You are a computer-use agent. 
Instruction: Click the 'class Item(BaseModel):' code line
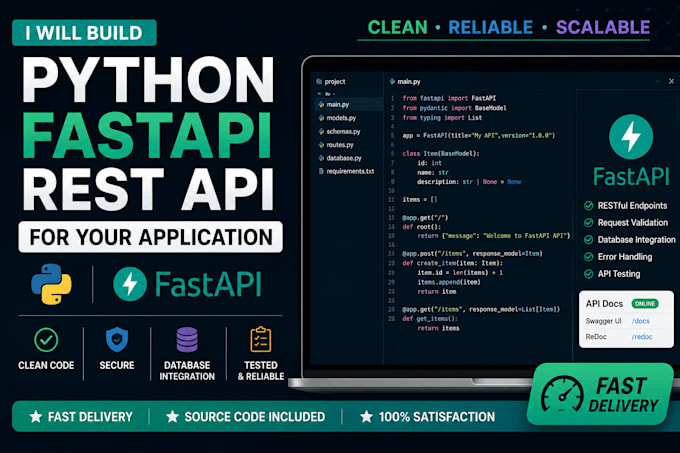[441, 154]
